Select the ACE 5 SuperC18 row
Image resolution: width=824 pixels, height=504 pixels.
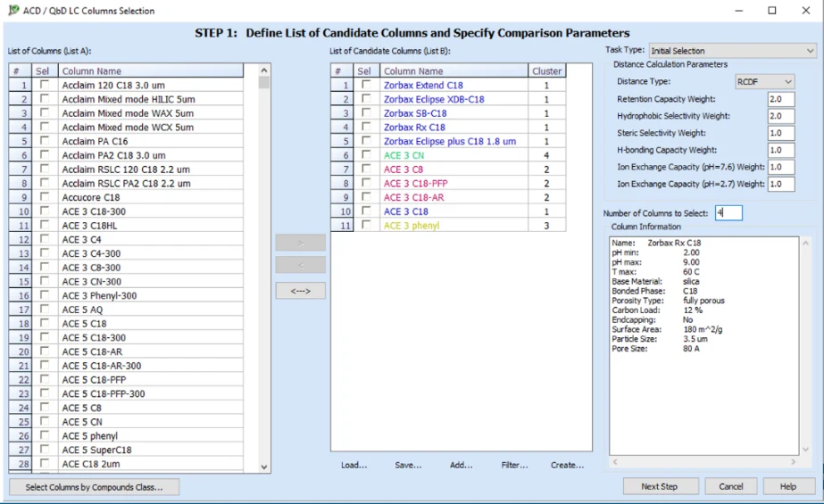(126, 450)
